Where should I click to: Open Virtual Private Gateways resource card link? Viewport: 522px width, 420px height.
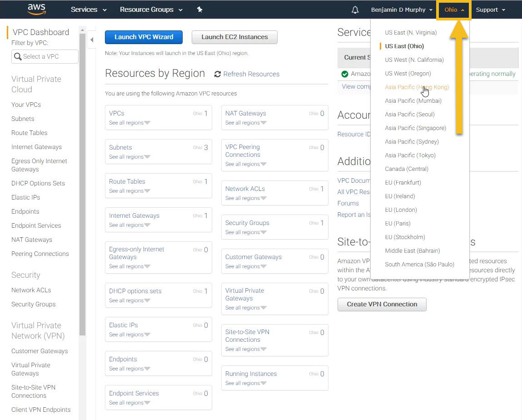tap(245, 295)
